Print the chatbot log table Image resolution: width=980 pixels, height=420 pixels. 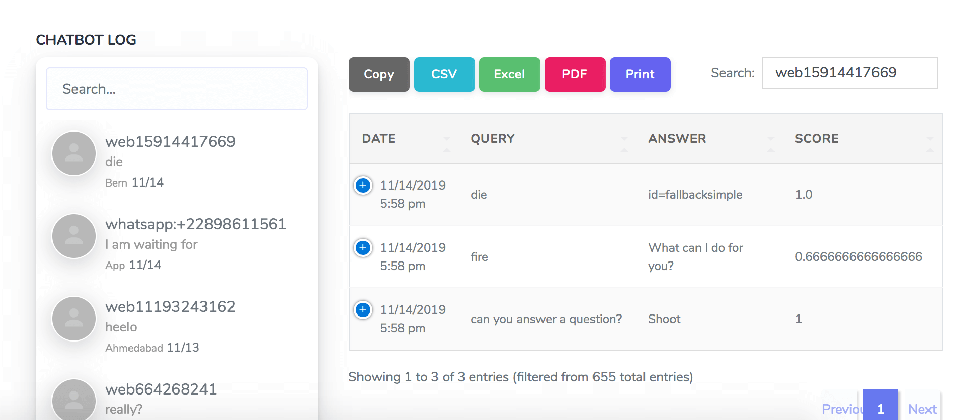[x=640, y=74]
